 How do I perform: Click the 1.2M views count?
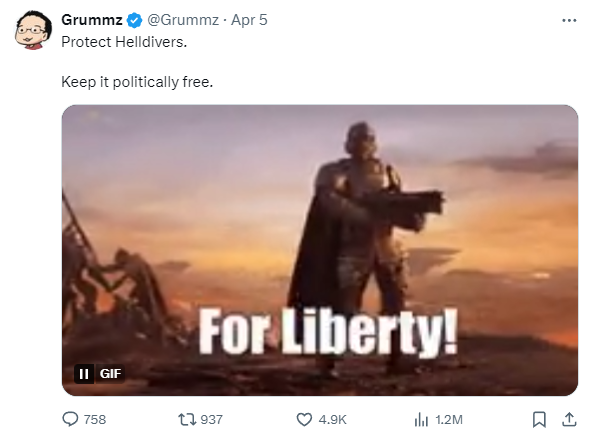click(x=449, y=420)
